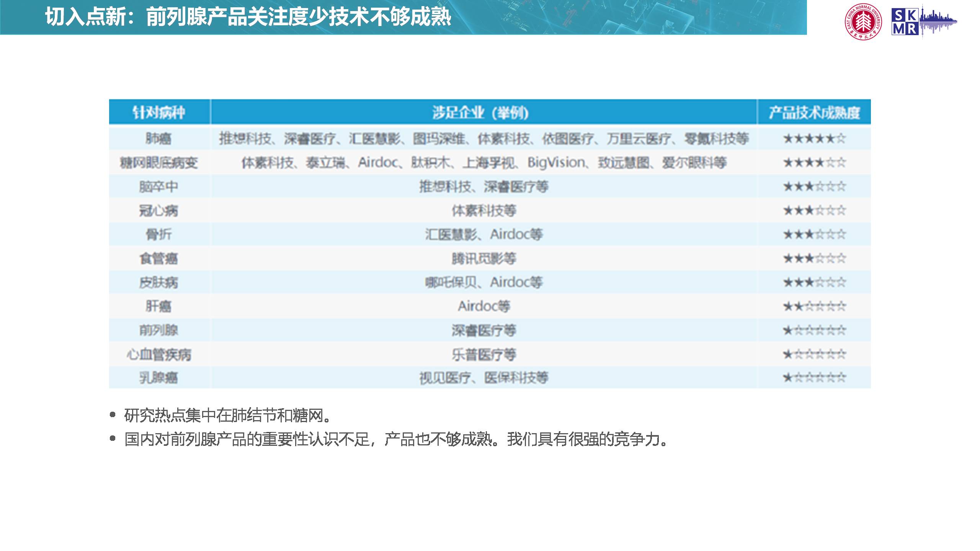980x551 pixels.
Task: Click the star rating for 脑卒中
Action: tap(814, 187)
